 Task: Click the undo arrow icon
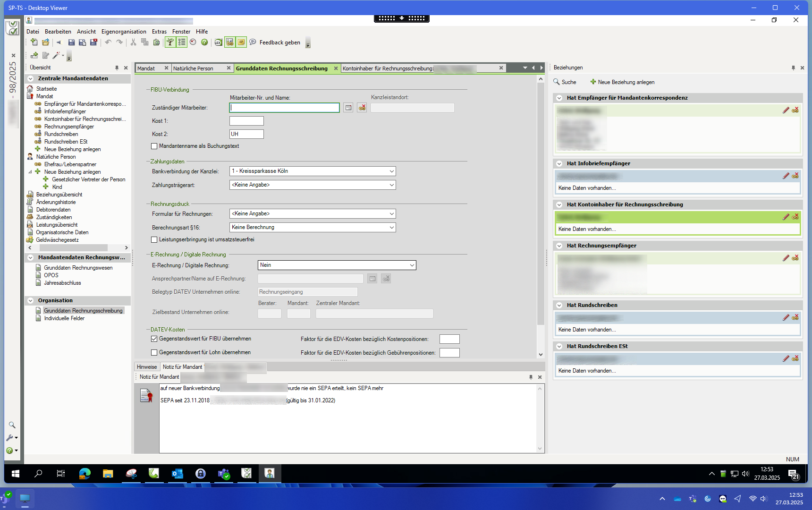click(x=108, y=42)
